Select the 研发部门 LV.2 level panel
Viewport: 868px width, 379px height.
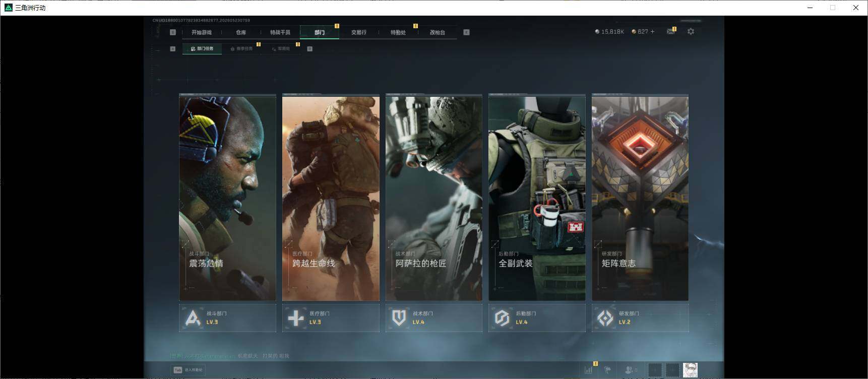(x=640, y=318)
